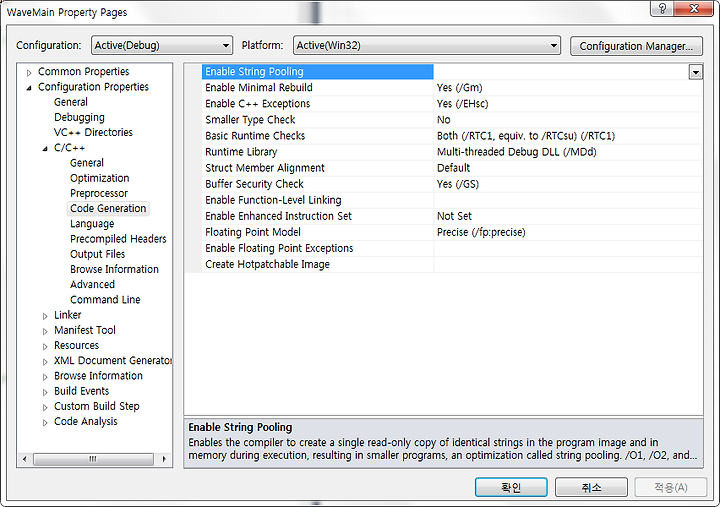
Task: Expand the Common Properties tree node
Action: 29,73
